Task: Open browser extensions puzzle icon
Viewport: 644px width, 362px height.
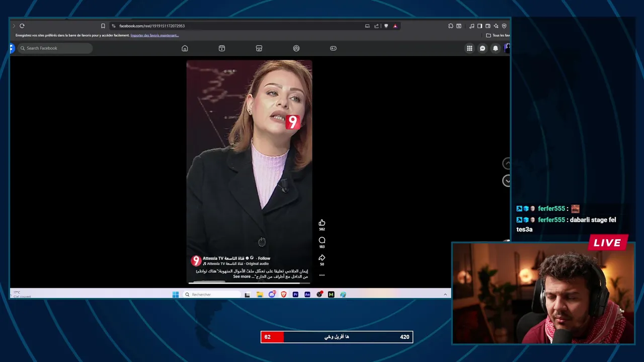Action: point(451,26)
